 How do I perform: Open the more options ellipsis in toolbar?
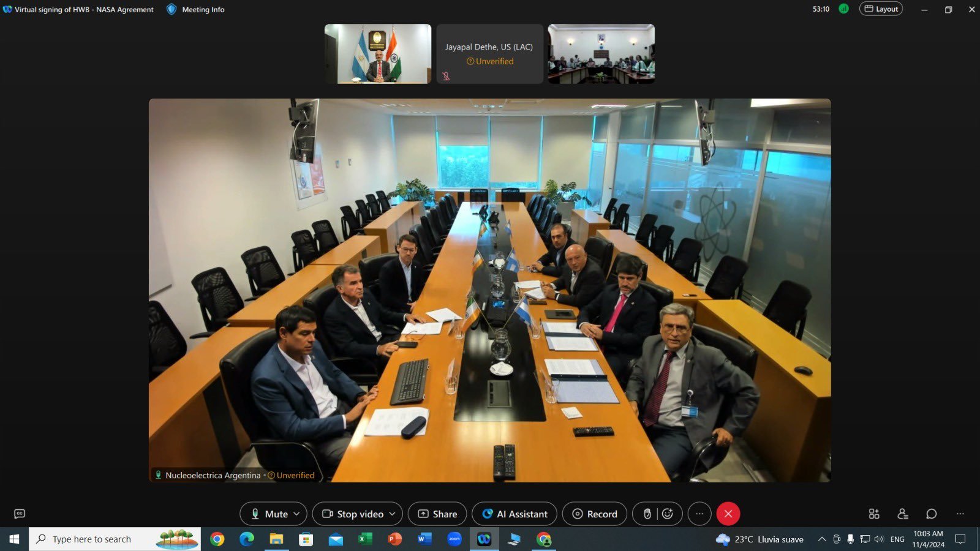tap(699, 514)
